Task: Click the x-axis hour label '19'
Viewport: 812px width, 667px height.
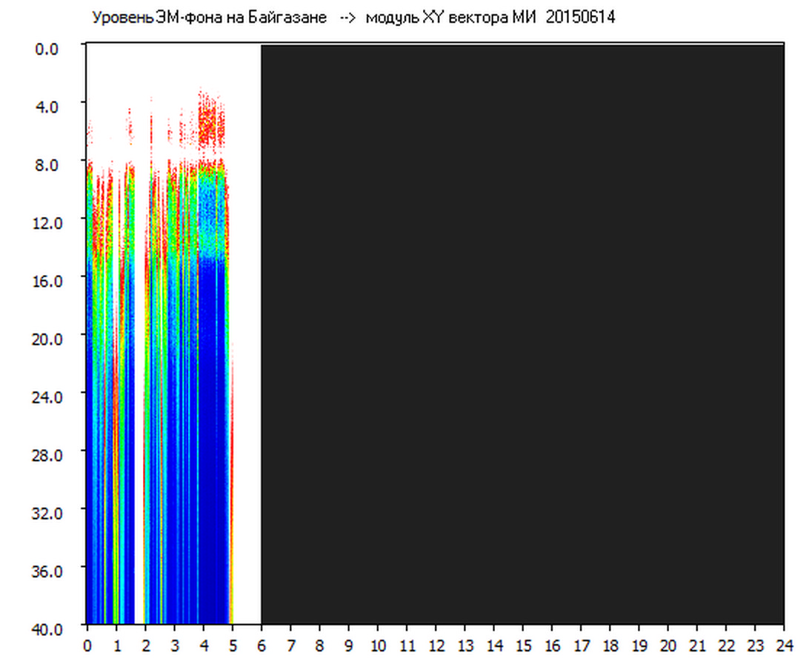Action: [x=639, y=646]
